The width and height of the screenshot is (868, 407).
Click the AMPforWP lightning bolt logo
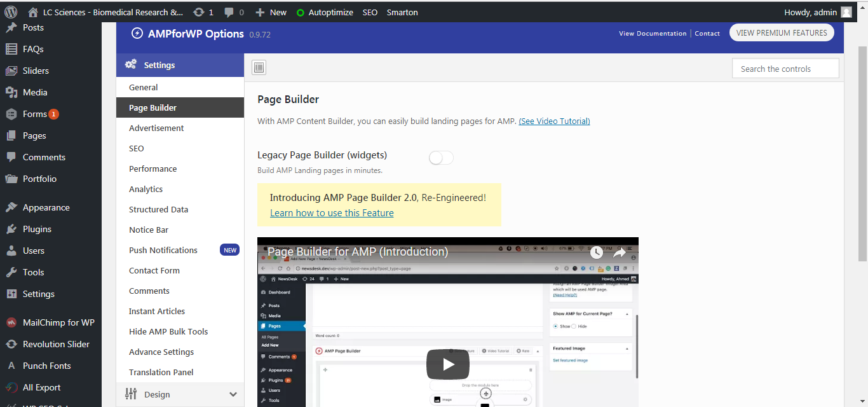click(x=137, y=33)
